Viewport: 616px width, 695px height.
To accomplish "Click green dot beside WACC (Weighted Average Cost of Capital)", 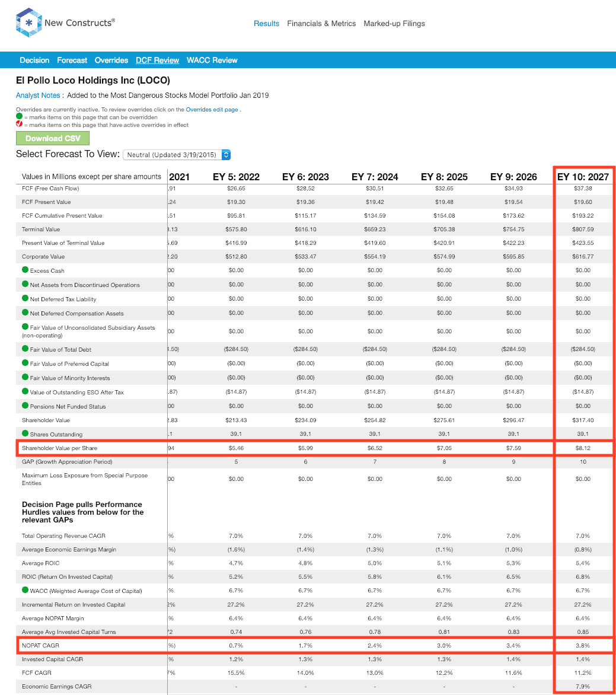I will point(25,589).
